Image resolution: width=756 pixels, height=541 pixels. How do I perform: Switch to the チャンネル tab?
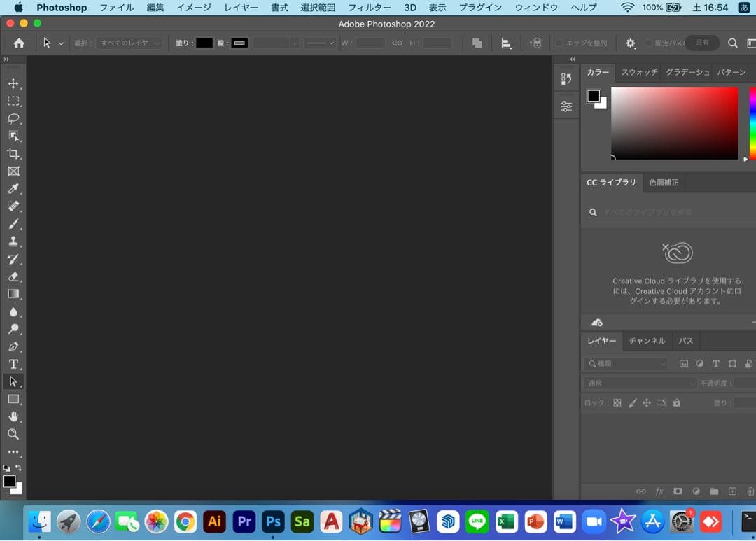(646, 341)
